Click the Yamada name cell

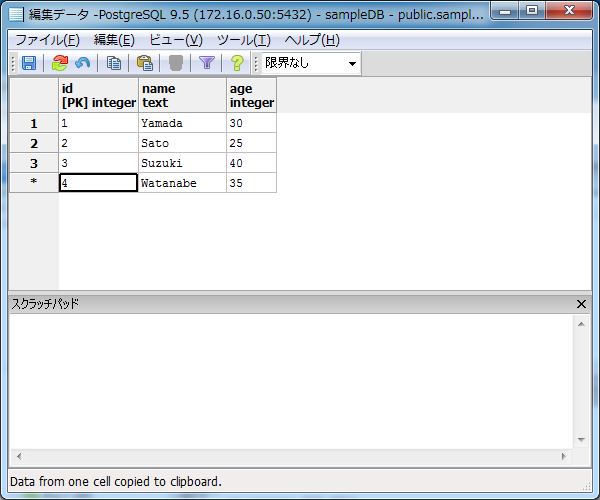tap(183, 123)
